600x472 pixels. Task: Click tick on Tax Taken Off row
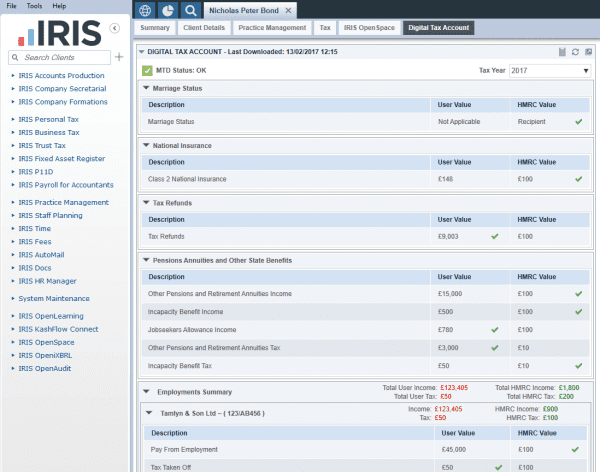click(x=498, y=467)
